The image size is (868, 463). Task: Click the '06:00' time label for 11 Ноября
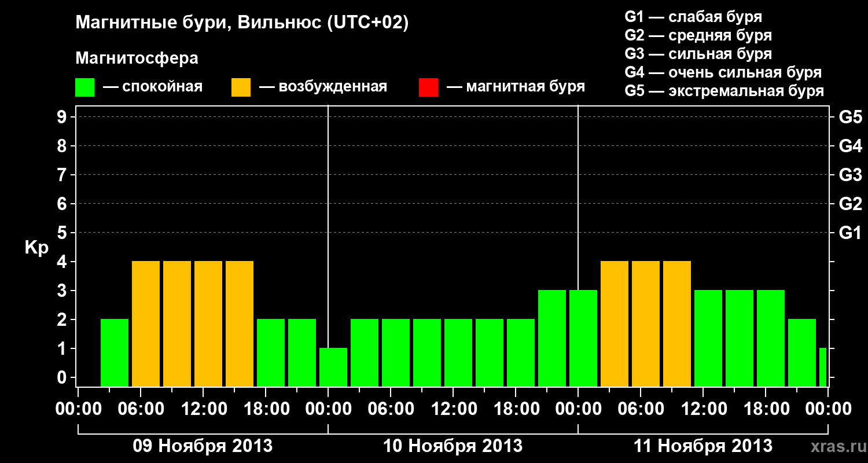tap(640, 409)
